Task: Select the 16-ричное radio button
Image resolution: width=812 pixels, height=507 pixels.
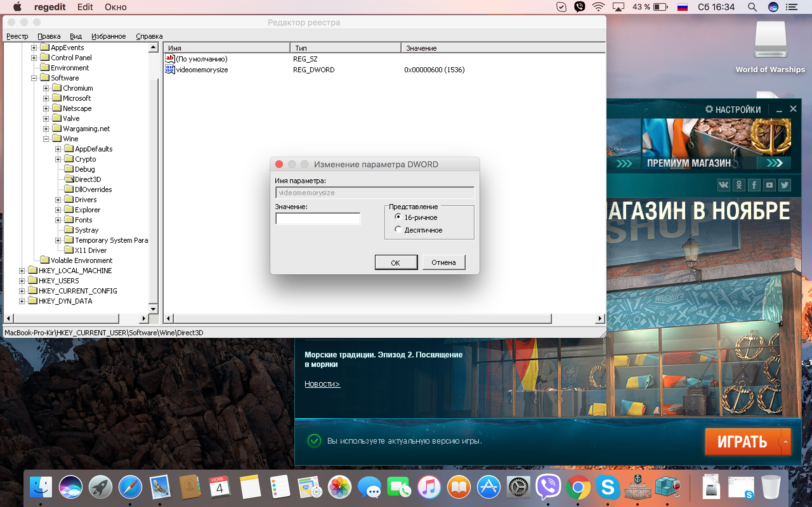Action: pyautogui.click(x=398, y=217)
